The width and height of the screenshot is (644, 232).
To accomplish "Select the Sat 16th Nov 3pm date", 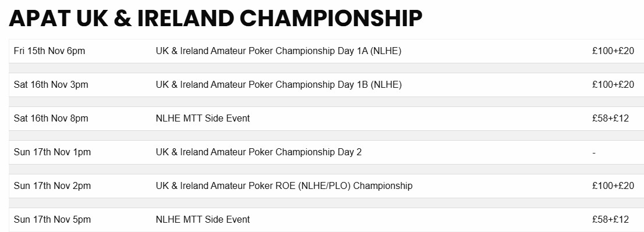I will tap(51, 85).
